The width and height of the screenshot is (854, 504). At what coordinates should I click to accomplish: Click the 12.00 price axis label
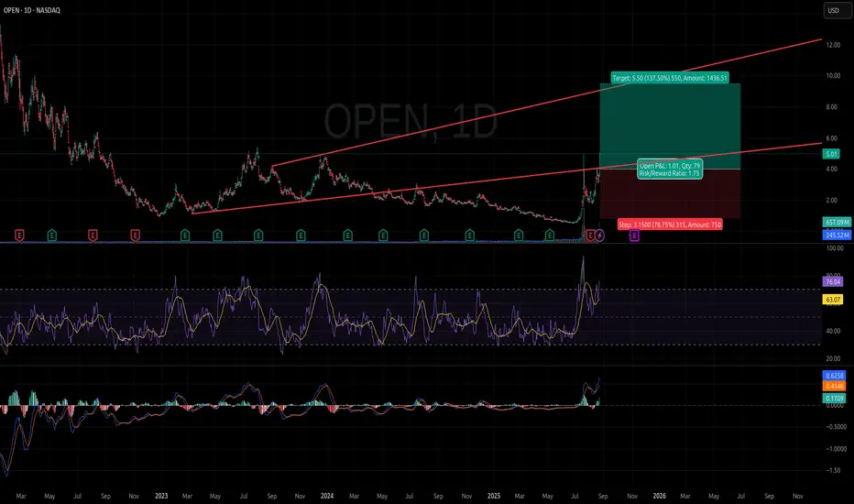833,45
